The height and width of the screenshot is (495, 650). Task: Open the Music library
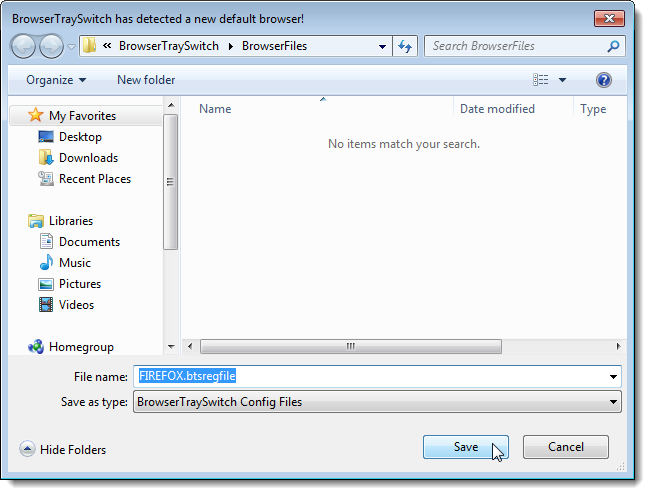[75, 263]
